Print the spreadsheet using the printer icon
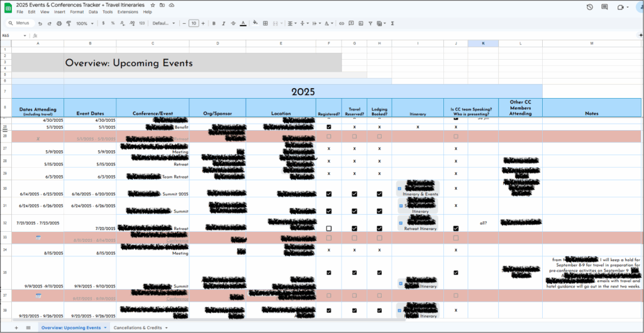The height and width of the screenshot is (333, 644). pyautogui.click(x=59, y=23)
